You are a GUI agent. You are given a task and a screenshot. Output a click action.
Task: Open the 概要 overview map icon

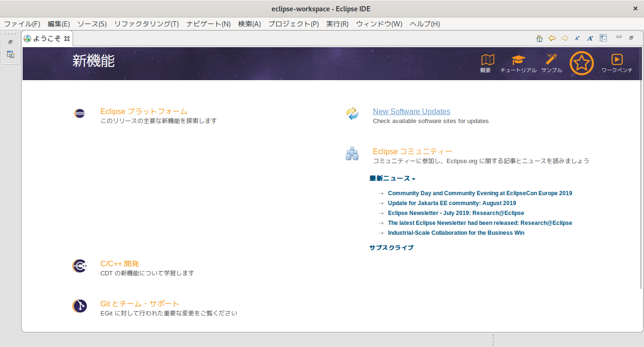point(487,60)
